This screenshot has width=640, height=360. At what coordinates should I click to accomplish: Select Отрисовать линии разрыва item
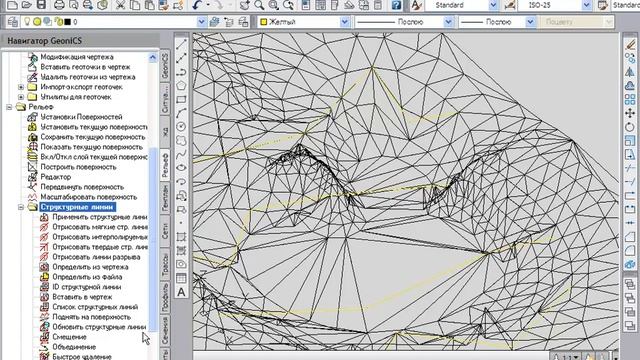point(96,257)
